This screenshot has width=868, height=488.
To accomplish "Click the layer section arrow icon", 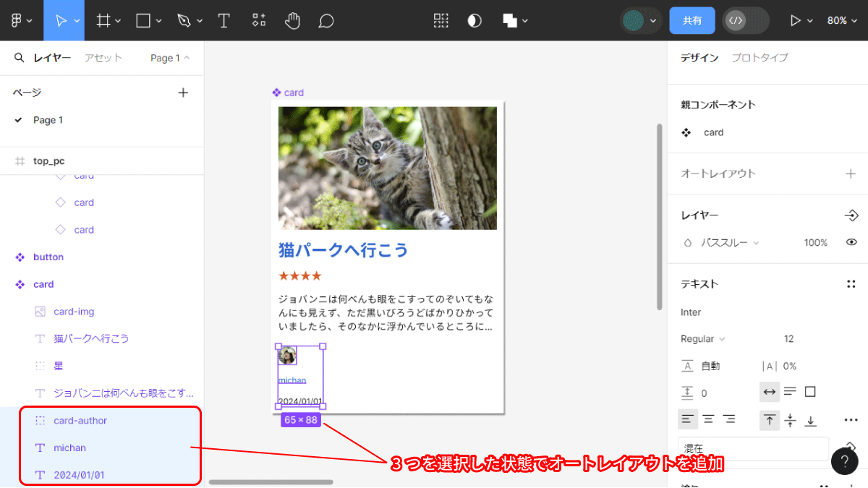I will pyautogui.click(x=851, y=215).
